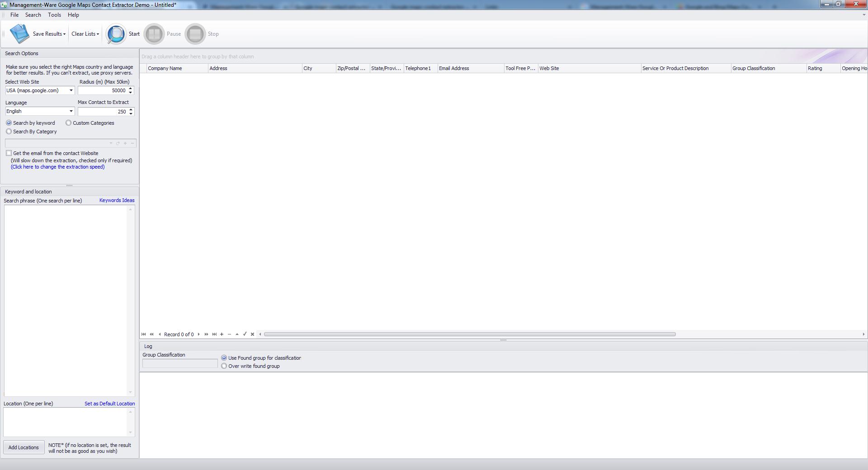This screenshot has width=868, height=470.
Task: Click the Radius value field
Action: point(103,90)
